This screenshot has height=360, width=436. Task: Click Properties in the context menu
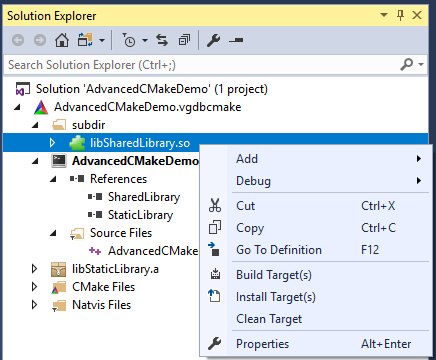tap(263, 344)
